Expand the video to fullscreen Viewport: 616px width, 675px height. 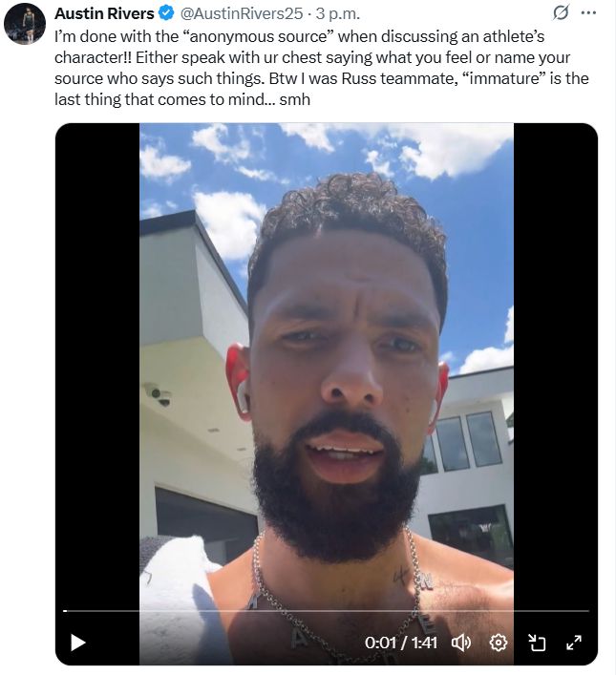pyautogui.click(x=574, y=643)
